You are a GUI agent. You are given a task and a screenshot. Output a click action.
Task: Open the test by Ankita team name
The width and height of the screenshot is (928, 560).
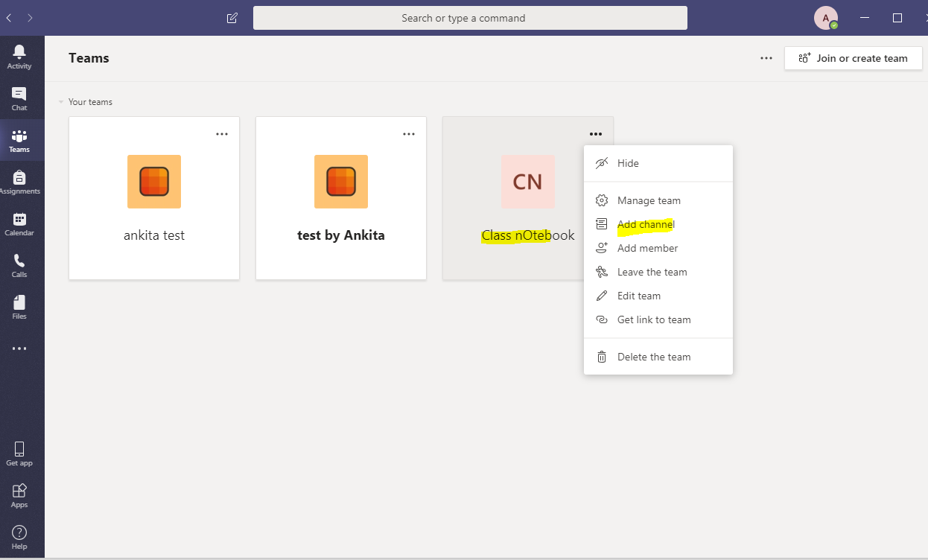[x=341, y=235]
